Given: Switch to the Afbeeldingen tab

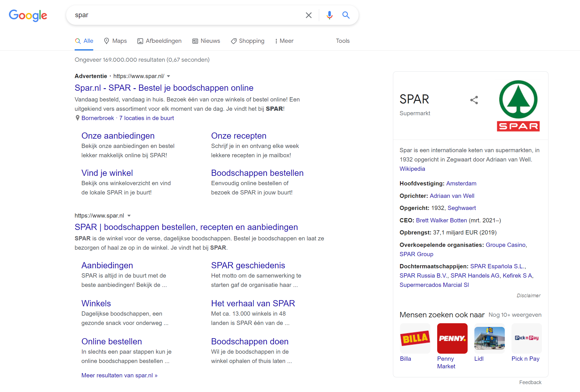Looking at the screenshot, I should pyautogui.click(x=159, y=41).
